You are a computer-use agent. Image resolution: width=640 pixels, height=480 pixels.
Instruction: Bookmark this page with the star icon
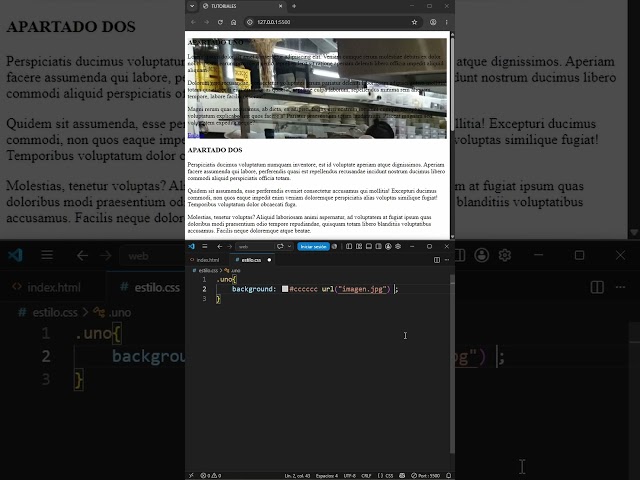click(x=414, y=22)
